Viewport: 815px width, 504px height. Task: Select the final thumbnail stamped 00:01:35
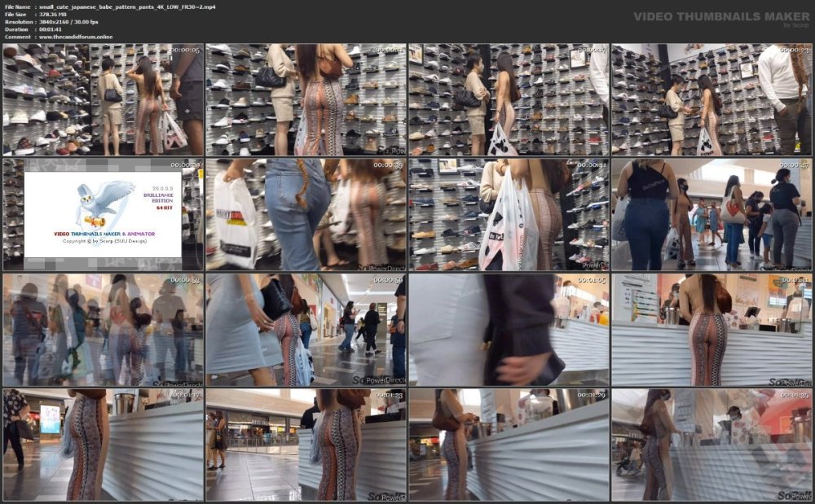click(x=711, y=445)
